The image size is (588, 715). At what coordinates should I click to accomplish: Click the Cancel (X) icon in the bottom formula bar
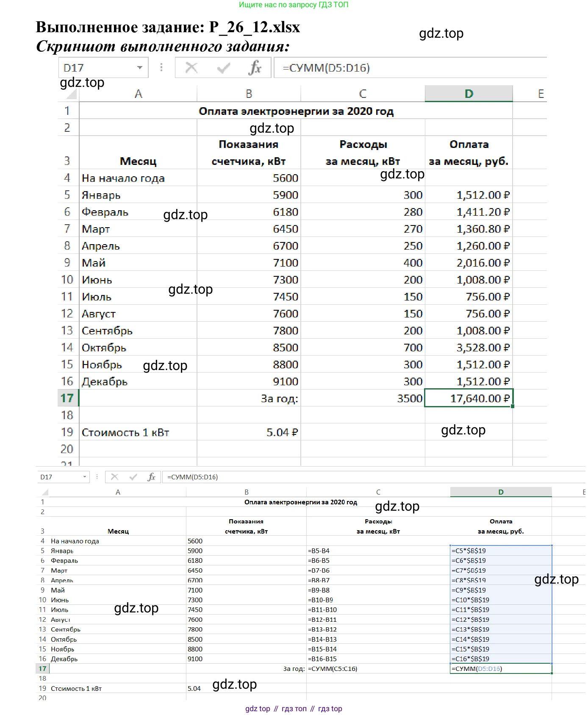coord(114,477)
